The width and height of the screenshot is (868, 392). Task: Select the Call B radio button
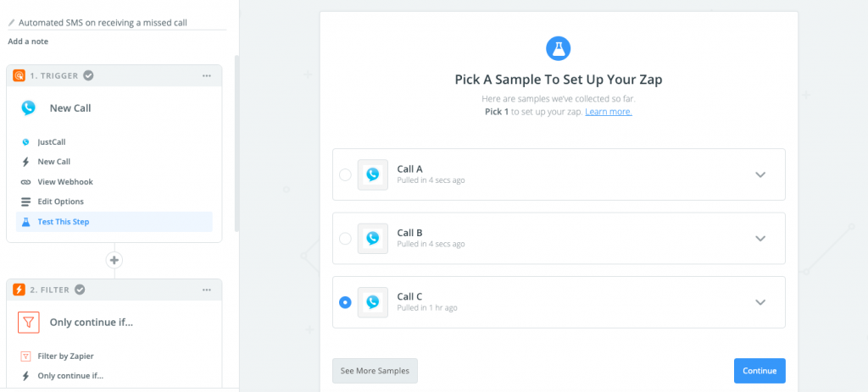[x=345, y=239]
